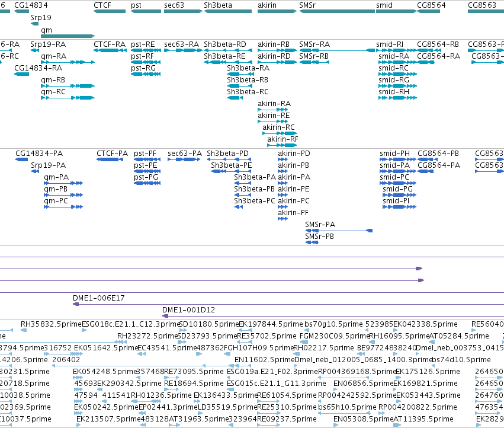Select sec63-PA protein feature
504x428 pixels.
pyautogui.click(x=184, y=159)
